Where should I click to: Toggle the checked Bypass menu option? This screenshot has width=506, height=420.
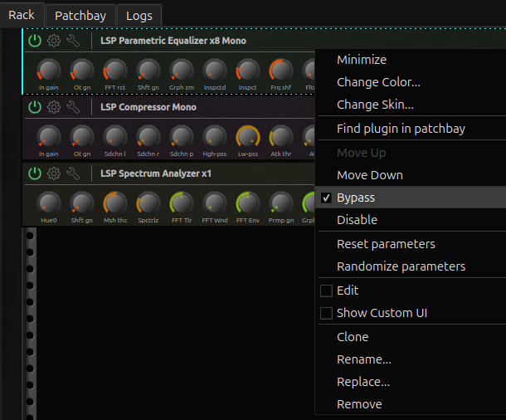point(411,198)
